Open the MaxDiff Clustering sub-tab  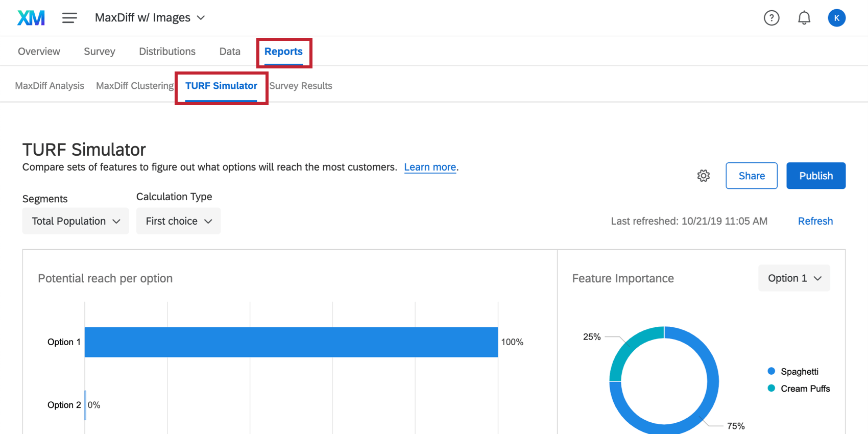(135, 86)
